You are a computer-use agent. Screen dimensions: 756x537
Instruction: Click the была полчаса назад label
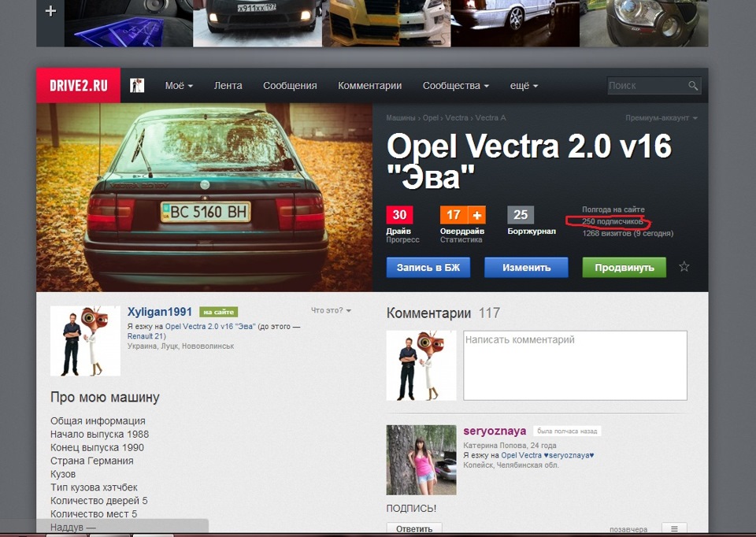click(x=568, y=431)
